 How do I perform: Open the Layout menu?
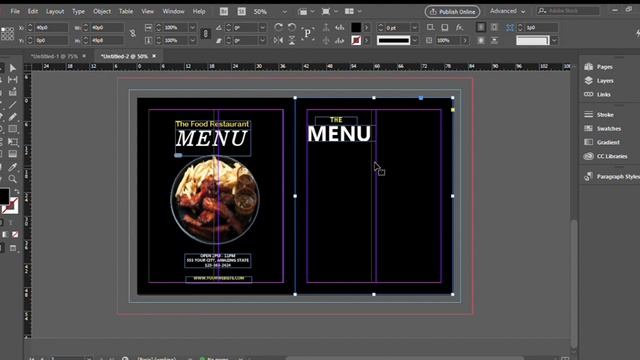(x=55, y=11)
